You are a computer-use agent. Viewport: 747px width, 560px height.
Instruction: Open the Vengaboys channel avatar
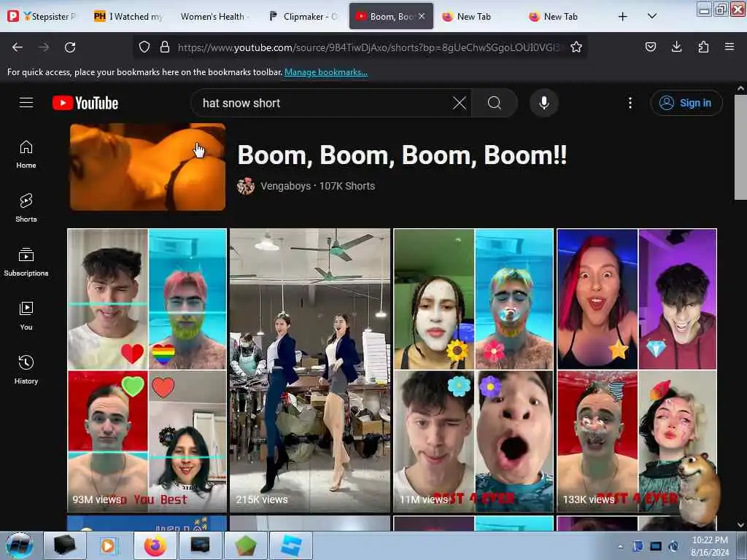click(246, 186)
